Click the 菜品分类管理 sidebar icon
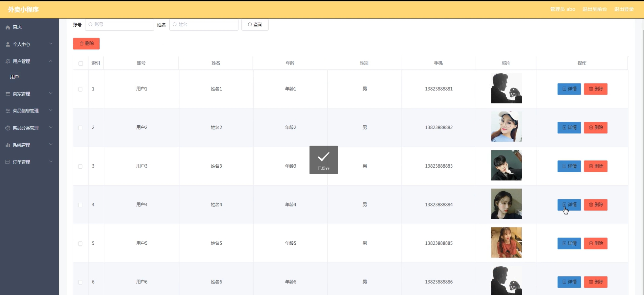644x295 pixels. coord(8,128)
